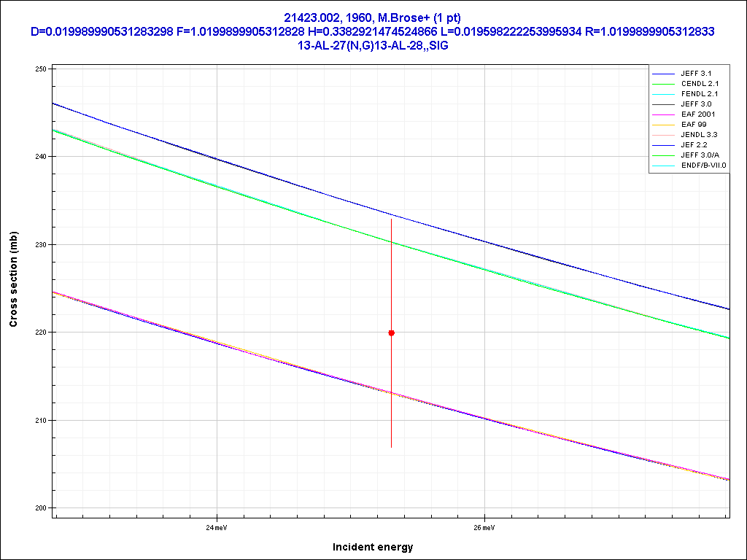Click the 250 y-axis tick label
The width and height of the screenshot is (747, 560).
pyautogui.click(x=40, y=69)
